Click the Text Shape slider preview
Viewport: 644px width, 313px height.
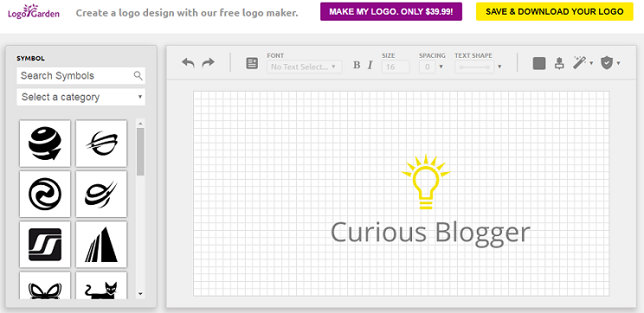pyautogui.click(x=474, y=67)
